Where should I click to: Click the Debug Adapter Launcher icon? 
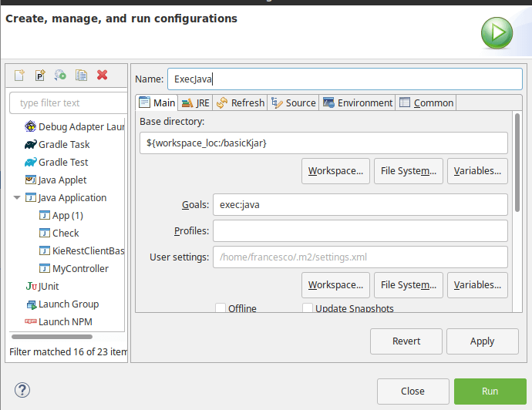click(31, 126)
